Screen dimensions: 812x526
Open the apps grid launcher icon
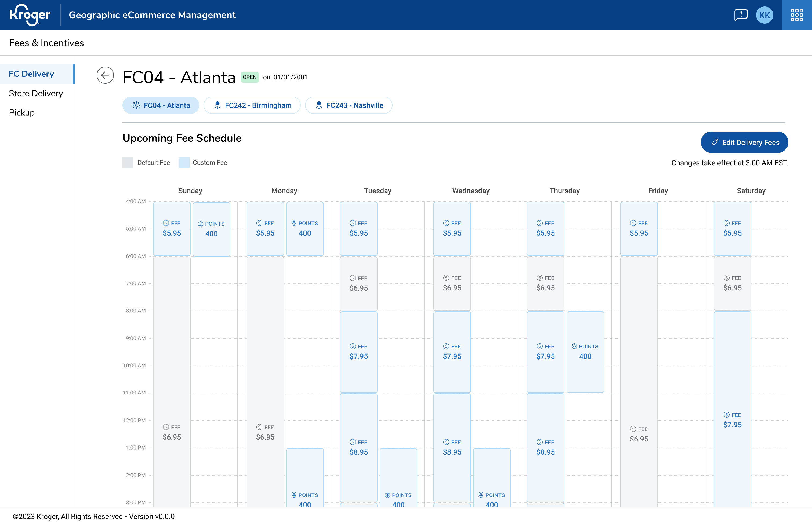tap(797, 15)
